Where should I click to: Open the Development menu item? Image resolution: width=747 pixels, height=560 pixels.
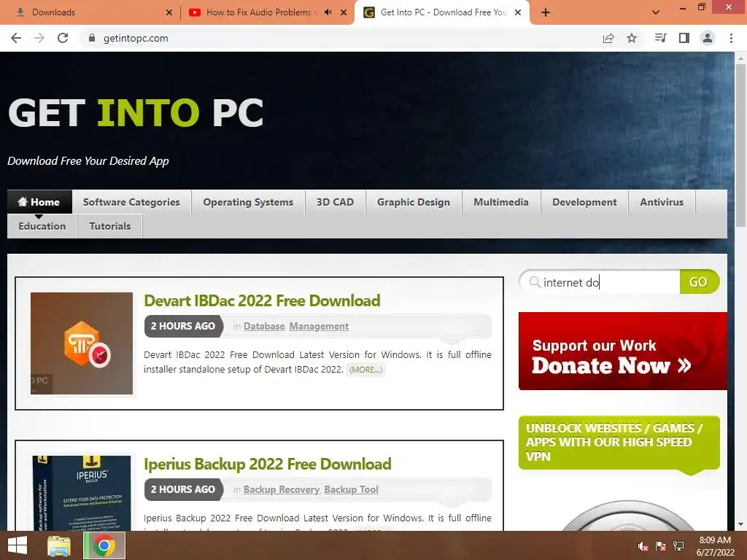click(584, 202)
